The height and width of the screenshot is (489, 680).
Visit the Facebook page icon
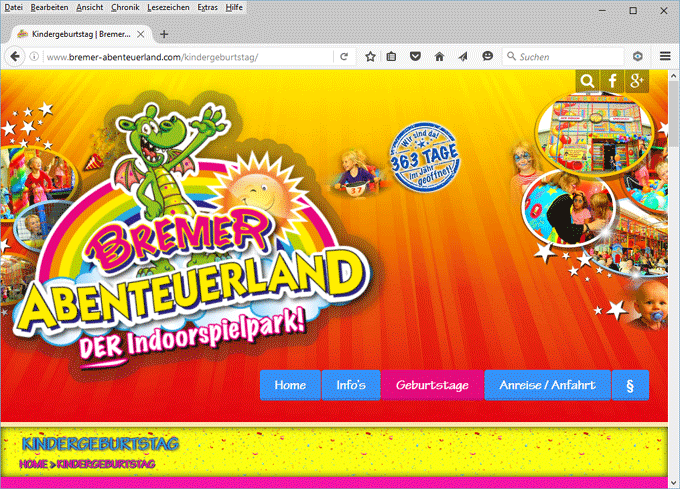coord(612,81)
